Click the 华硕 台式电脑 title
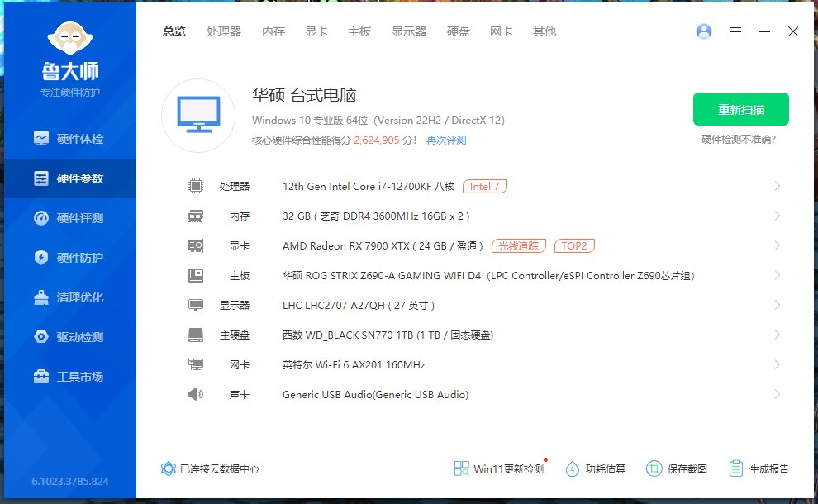 [x=304, y=95]
